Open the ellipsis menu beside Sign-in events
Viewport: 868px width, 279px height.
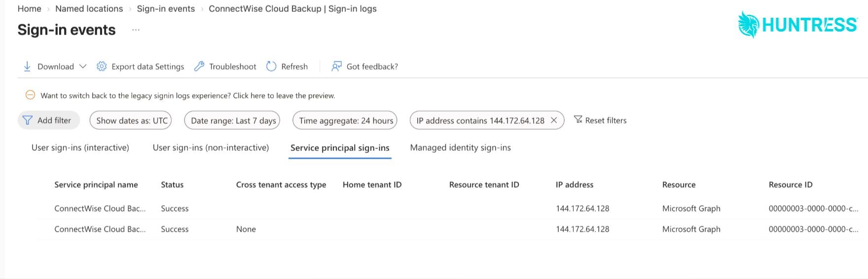tap(136, 30)
